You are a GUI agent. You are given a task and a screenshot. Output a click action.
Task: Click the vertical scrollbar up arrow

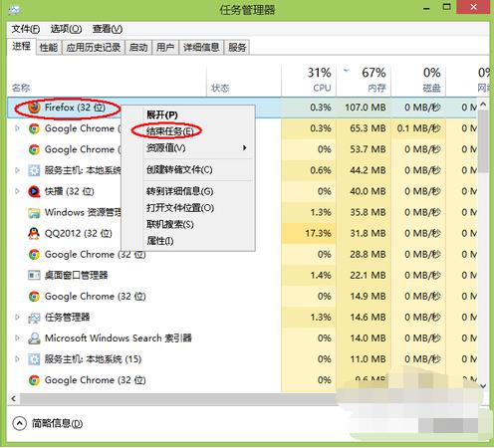click(x=483, y=105)
